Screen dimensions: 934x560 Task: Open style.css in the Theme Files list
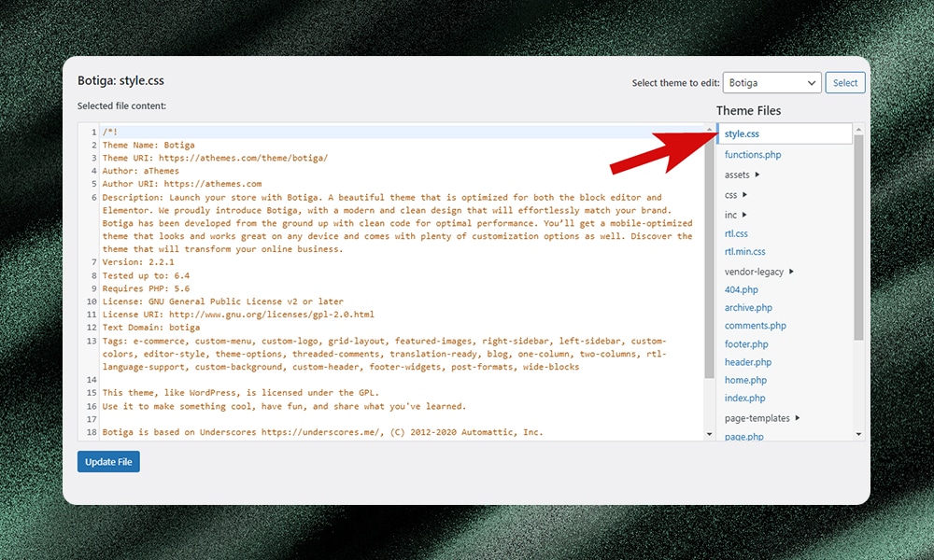pos(742,134)
